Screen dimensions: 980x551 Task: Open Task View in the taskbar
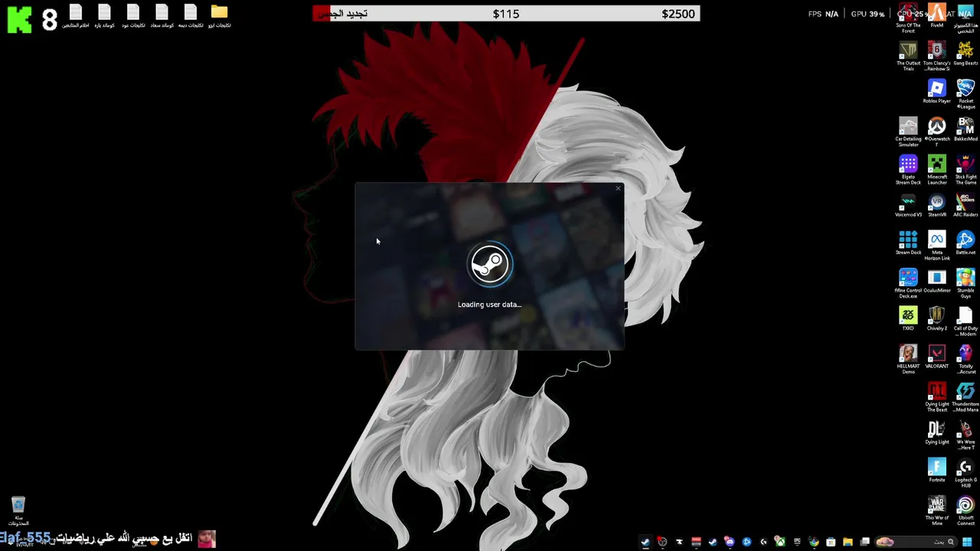coord(864,542)
